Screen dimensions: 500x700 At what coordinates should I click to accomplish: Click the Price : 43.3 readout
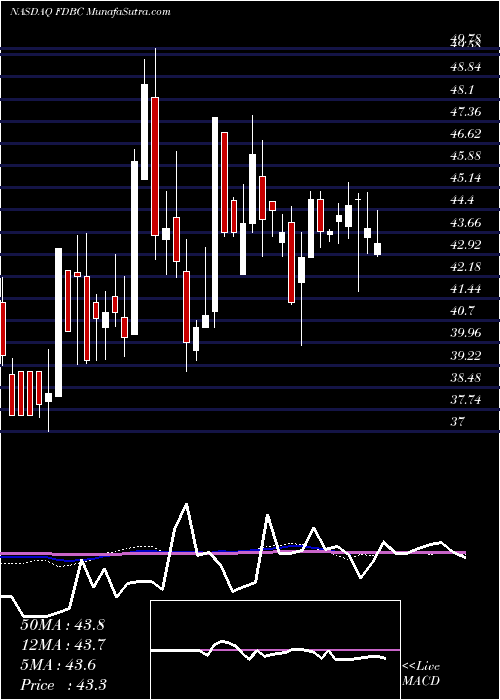62,684
